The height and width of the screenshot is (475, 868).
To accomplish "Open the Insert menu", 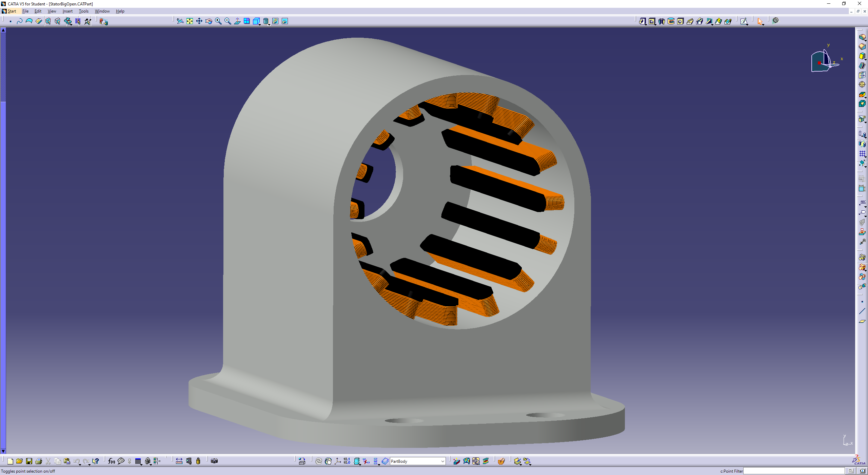I will point(67,11).
